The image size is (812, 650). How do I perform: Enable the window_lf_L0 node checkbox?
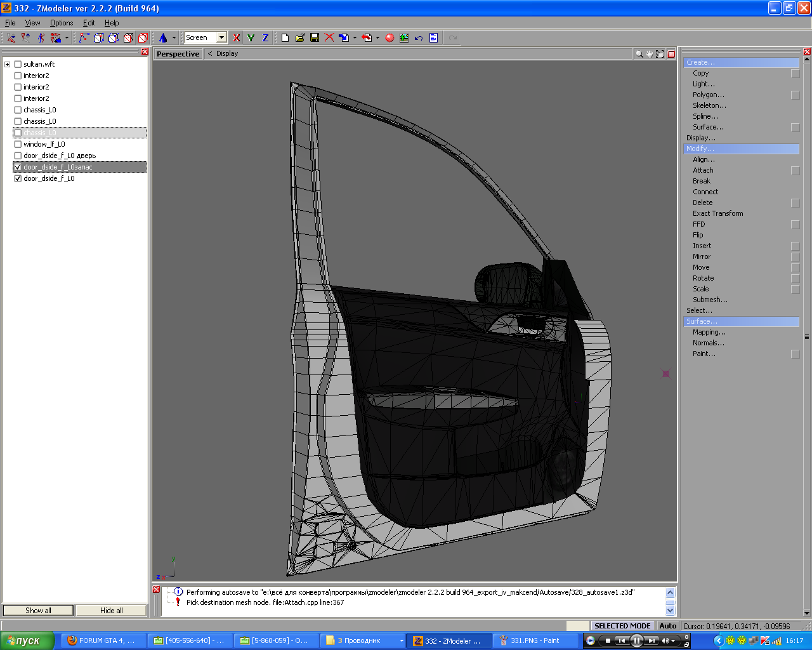(18, 145)
